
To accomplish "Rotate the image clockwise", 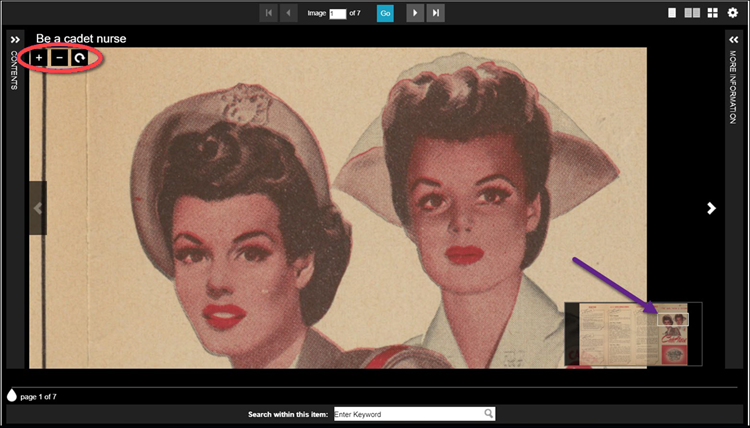I will [x=80, y=58].
